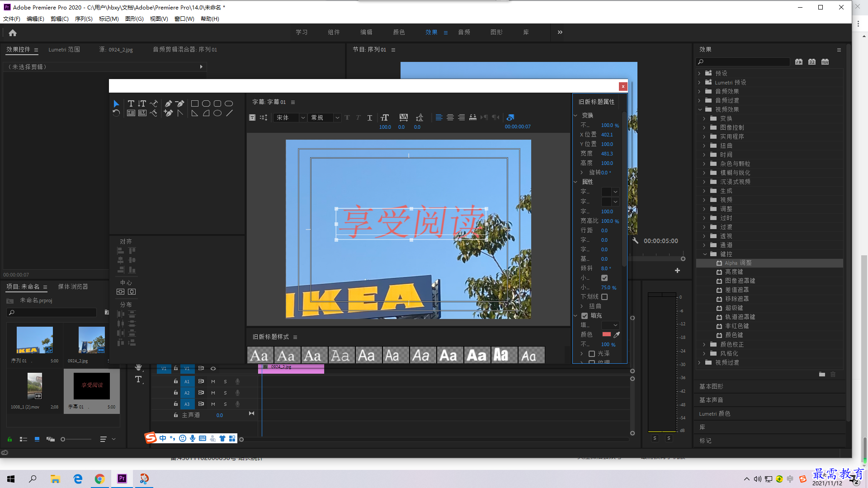
Task: Open the 剪辑(C) menu
Action: [x=59, y=19]
